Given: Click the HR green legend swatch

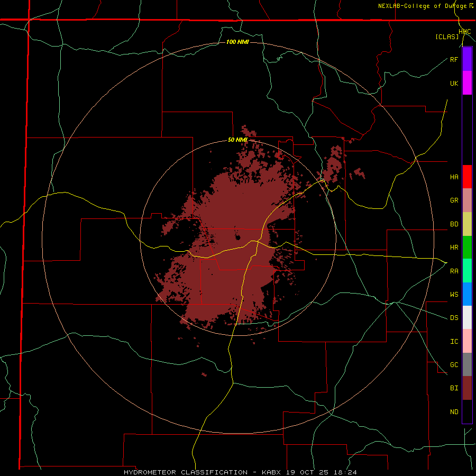Looking at the screenshot, I should click(x=467, y=248).
